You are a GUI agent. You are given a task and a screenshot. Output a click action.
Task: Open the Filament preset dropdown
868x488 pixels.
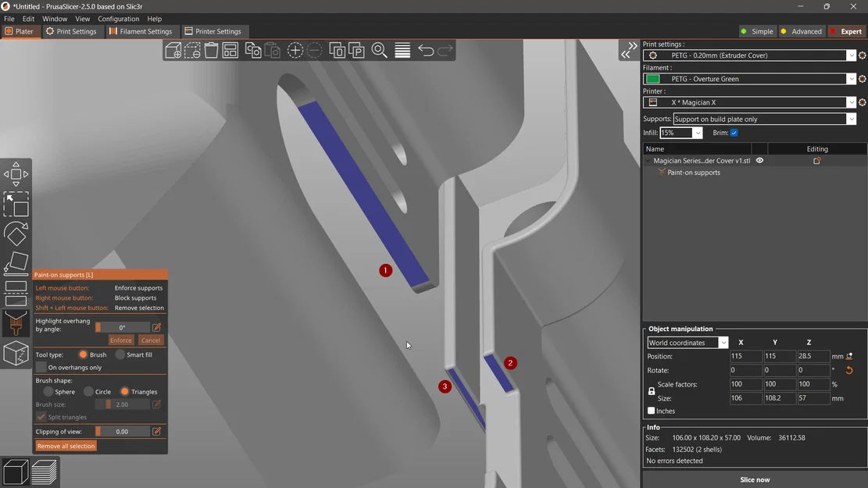pyautogui.click(x=851, y=79)
